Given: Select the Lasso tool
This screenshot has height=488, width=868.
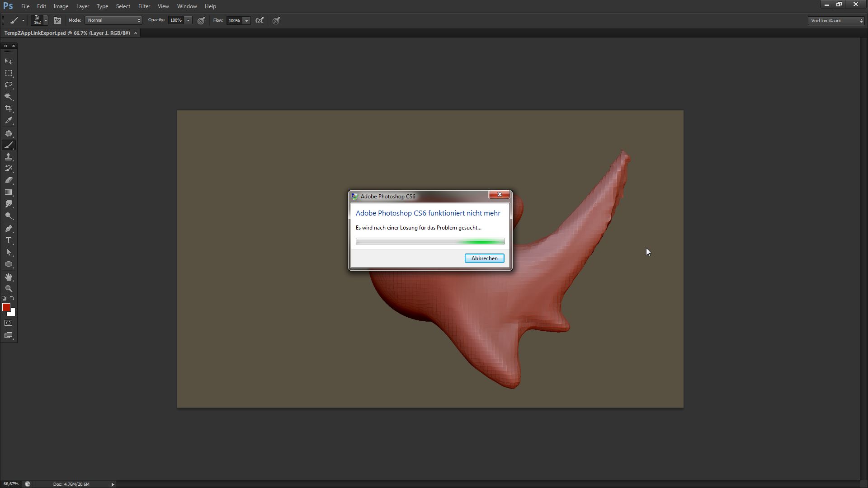Looking at the screenshot, I should click(9, 85).
